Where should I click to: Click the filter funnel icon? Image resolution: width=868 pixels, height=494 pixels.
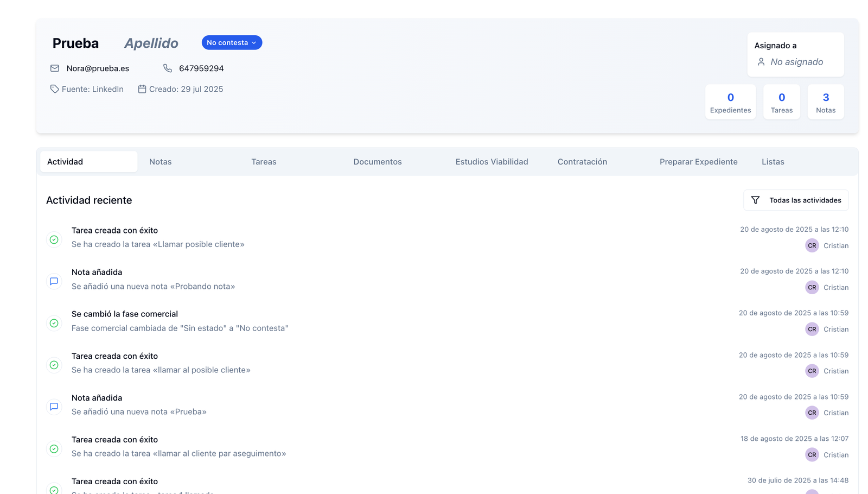point(755,200)
